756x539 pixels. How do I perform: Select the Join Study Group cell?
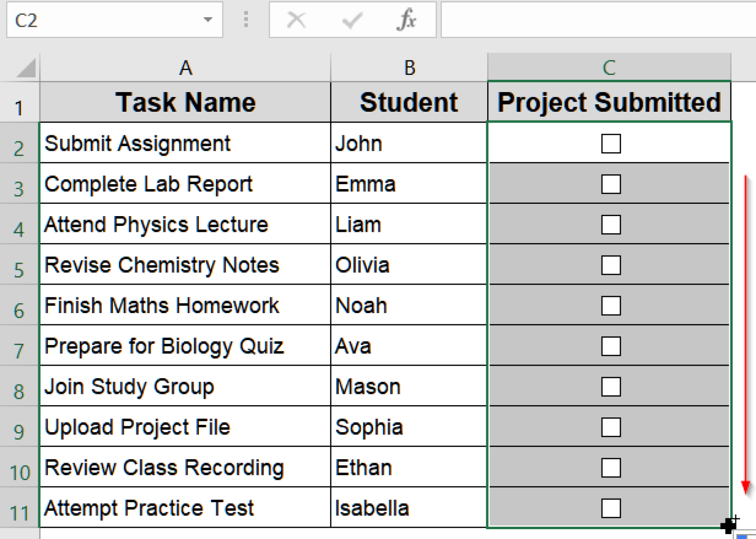point(185,386)
